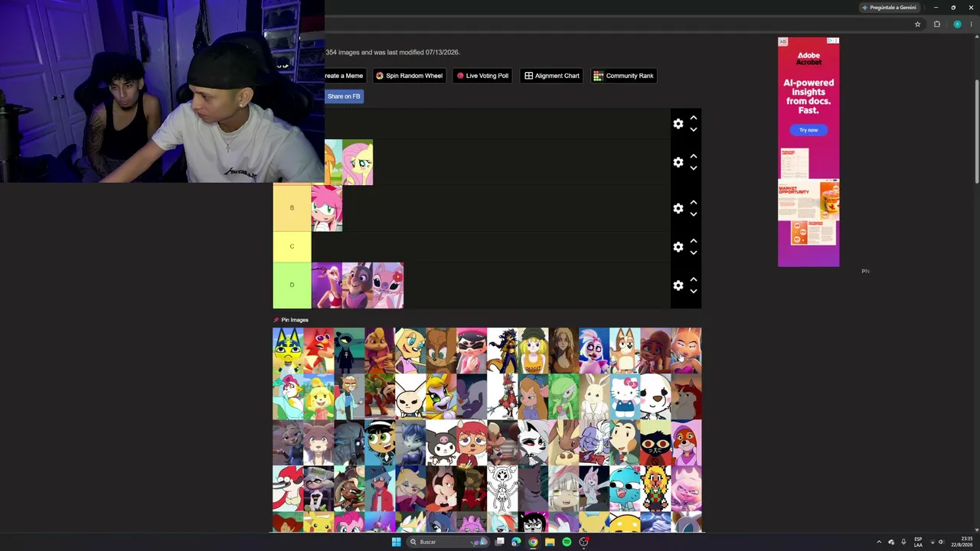
Task: Open the Chrome extensions puzzle icon
Action: click(936, 24)
